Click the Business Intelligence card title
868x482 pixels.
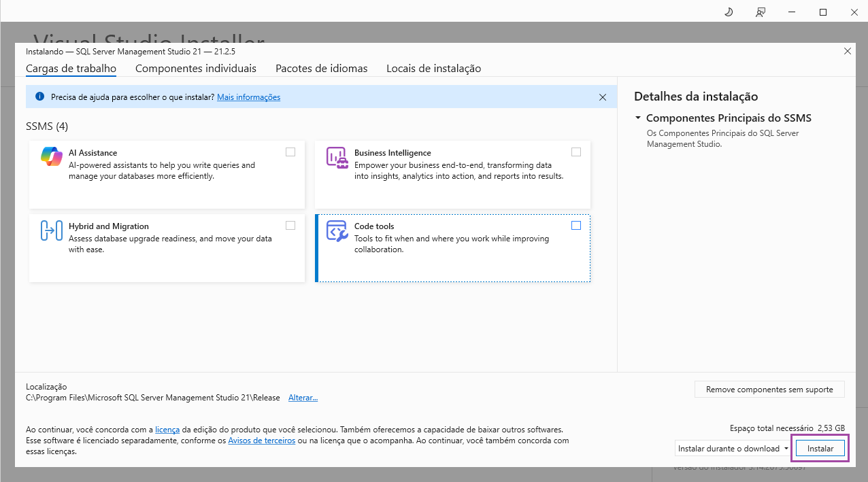click(393, 153)
